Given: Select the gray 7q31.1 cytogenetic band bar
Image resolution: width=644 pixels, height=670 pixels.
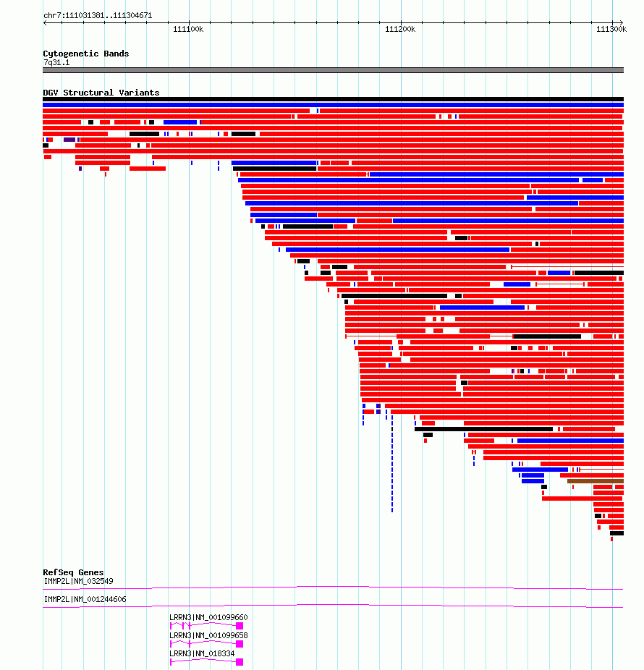Looking at the screenshot, I should [333, 70].
